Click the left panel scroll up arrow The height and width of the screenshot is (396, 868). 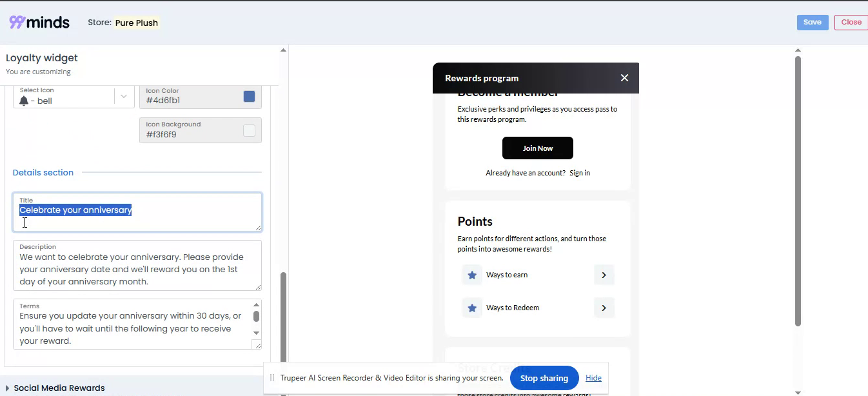point(283,50)
